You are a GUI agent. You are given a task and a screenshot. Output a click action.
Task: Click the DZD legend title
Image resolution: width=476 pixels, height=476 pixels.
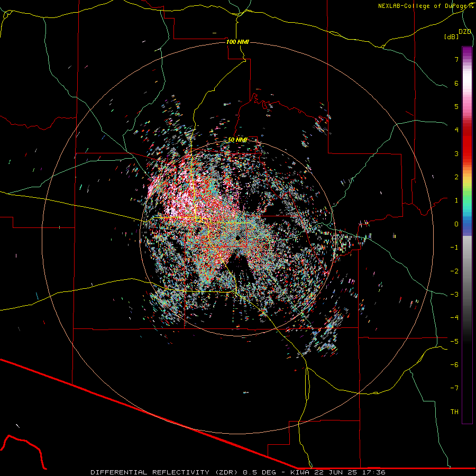(x=465, y=32)
